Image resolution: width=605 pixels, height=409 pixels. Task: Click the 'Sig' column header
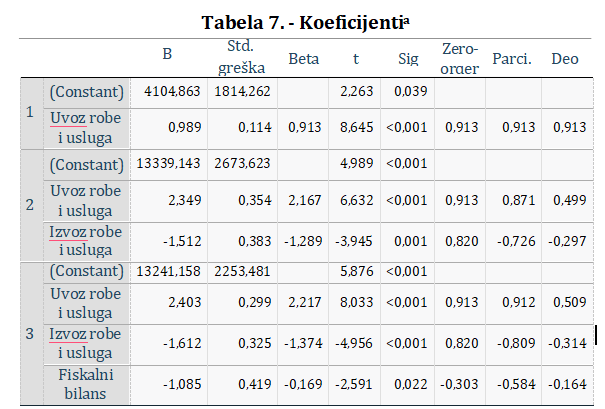408,59
